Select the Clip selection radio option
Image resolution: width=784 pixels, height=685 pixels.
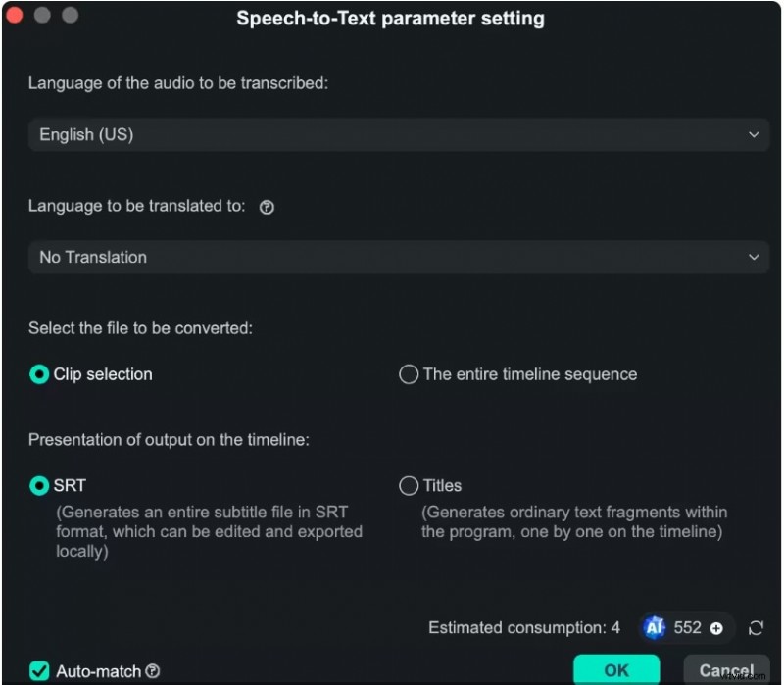pyautogui.click(x=39, y=374)
